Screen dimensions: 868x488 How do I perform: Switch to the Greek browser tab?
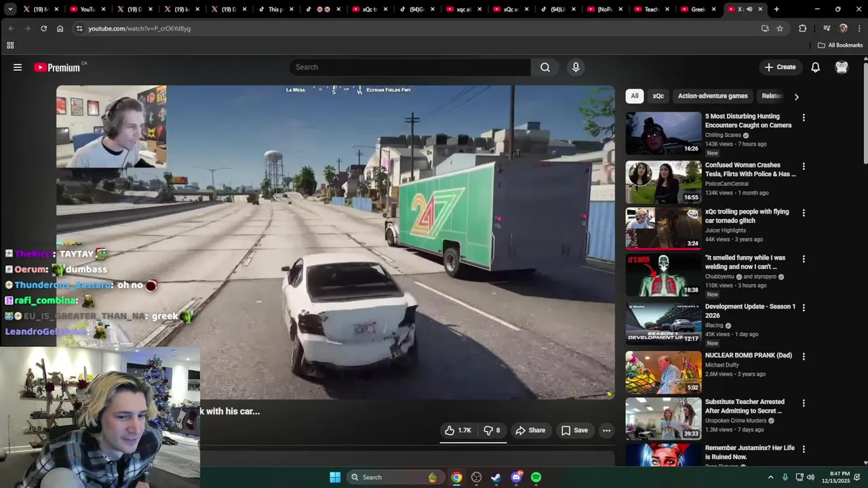[698, 9]
